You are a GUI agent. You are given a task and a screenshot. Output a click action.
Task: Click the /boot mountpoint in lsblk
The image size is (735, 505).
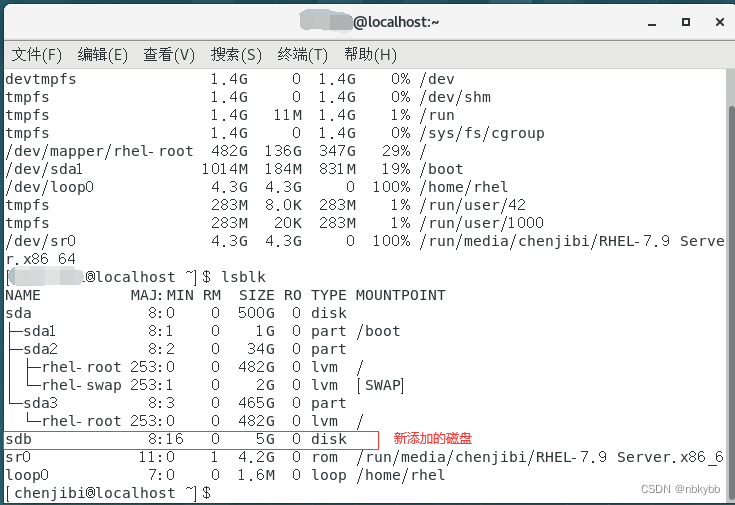coord(378,331)
